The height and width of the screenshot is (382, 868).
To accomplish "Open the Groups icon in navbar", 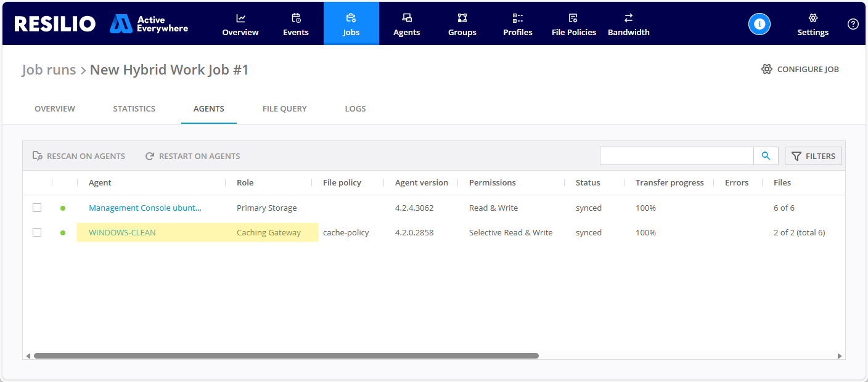I will click(462, 18).
